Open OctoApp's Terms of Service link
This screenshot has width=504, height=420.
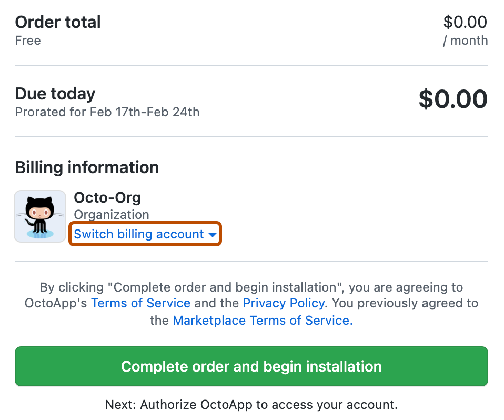[x=140, y=303]
